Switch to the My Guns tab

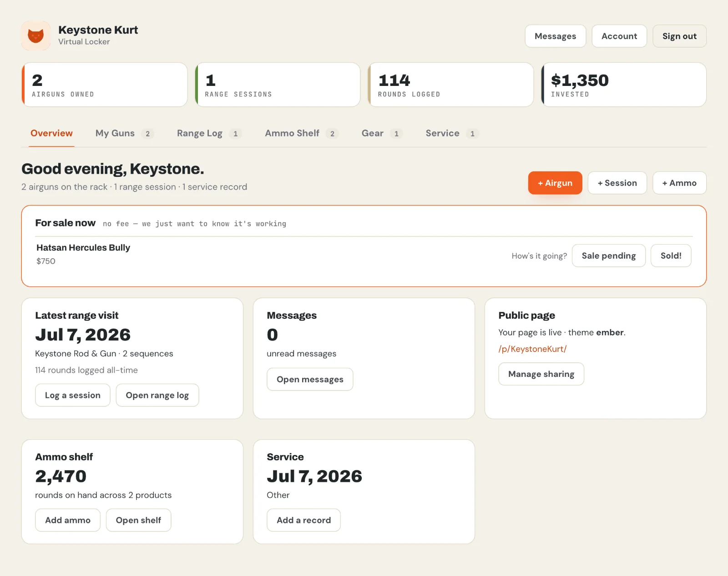click(124, 133)
